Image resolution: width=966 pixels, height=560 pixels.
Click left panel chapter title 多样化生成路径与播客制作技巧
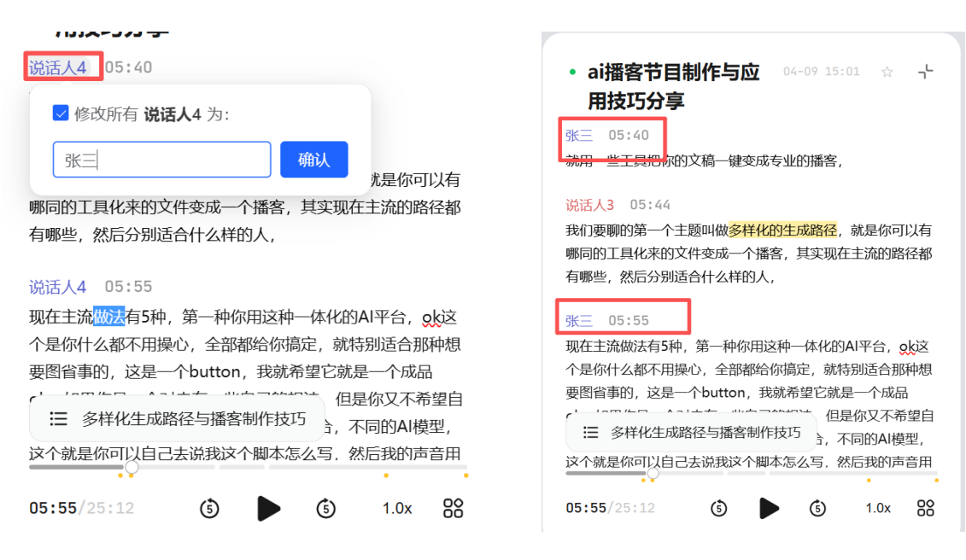point(194,419)
